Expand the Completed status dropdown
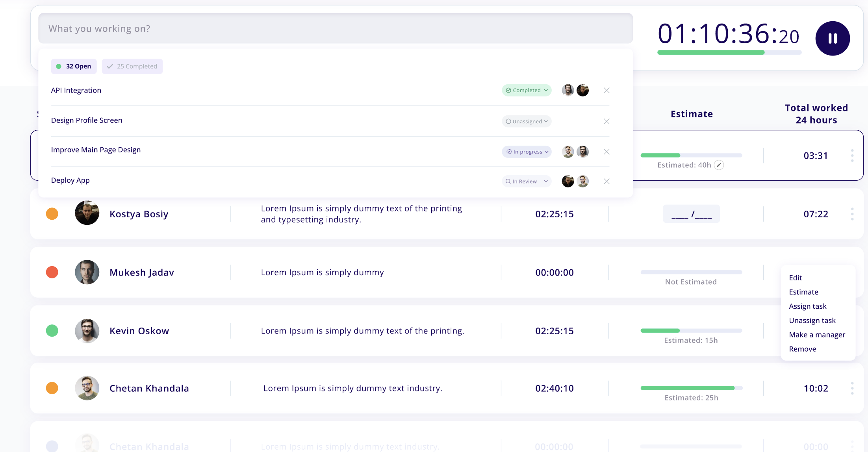 click(x=526, y=90)
